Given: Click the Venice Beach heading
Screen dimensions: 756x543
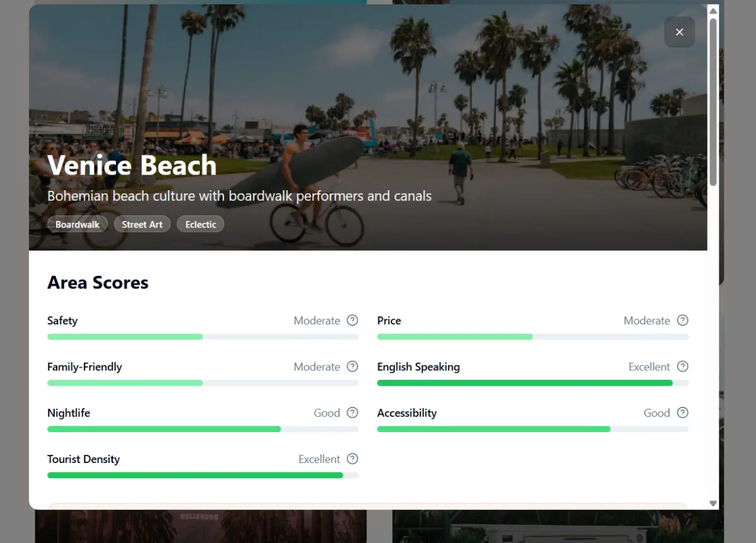Looking at the screenshot, I should point(132,166).
